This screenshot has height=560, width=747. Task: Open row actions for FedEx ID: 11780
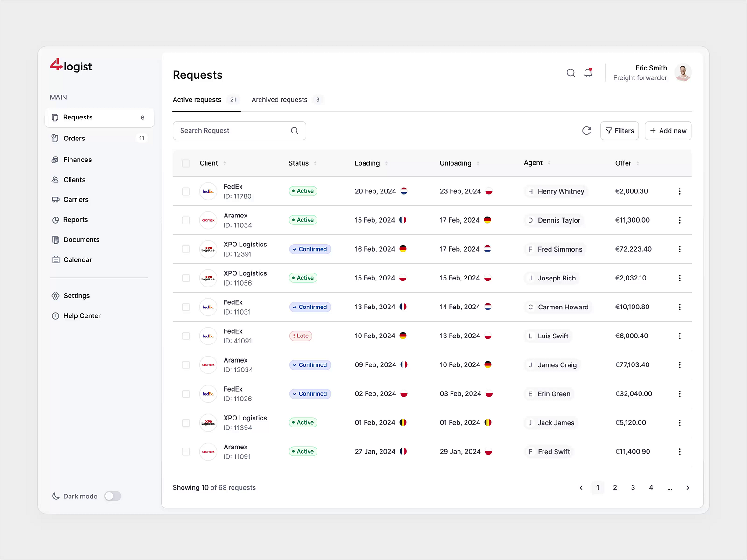pyautogui.click(x=680, y=191)
